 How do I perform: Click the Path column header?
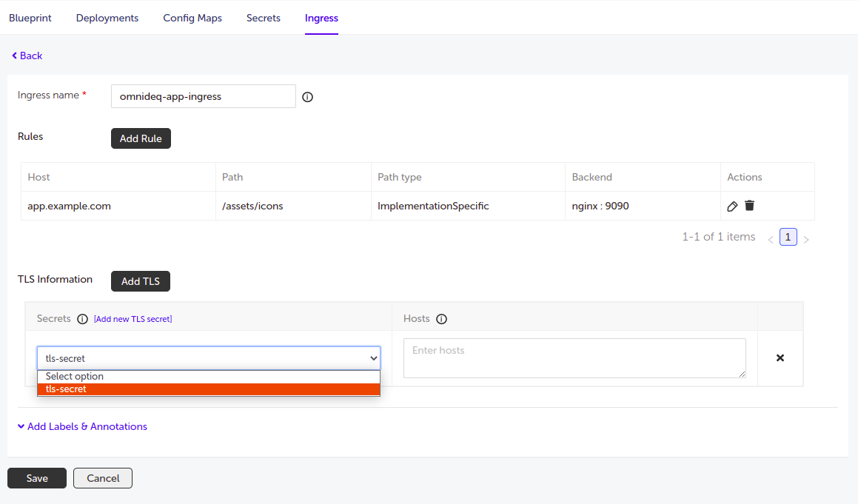[293, 177]
